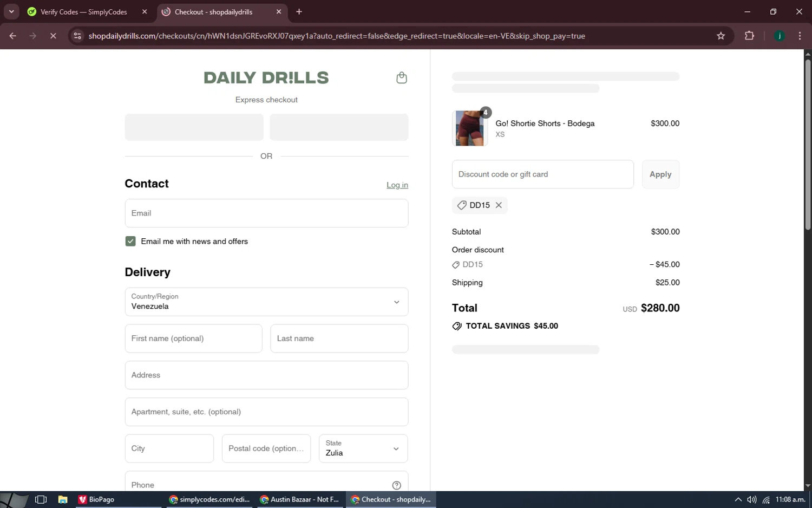Bookmark this page with the star icon
The image size is (812, 508).
(x=721, y=36)
